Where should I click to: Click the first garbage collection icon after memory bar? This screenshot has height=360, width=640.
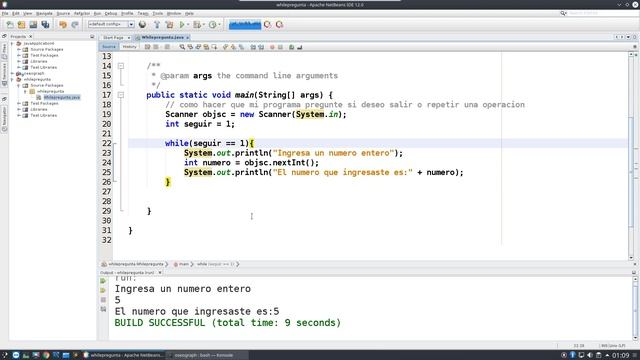[x=267, y=25]
